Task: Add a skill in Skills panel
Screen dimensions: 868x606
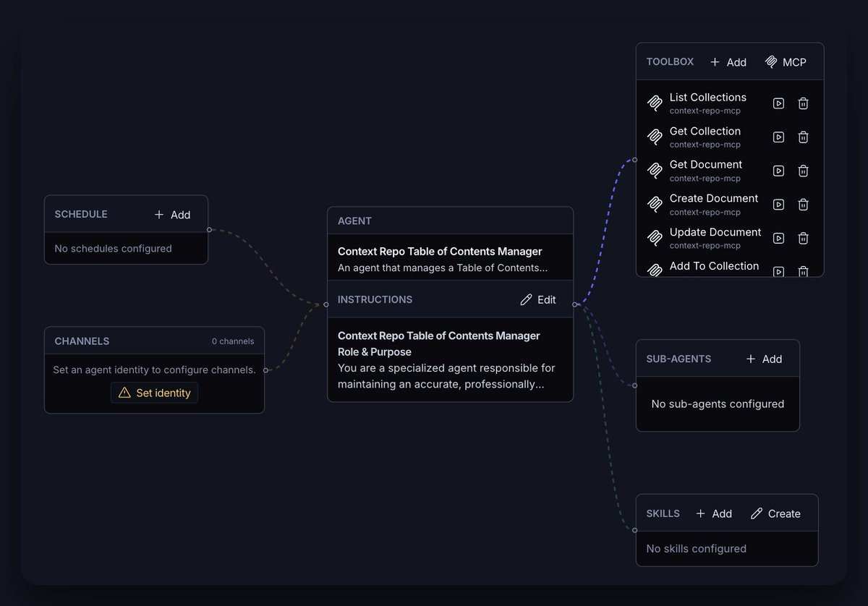Action: [x=714, y=513]
